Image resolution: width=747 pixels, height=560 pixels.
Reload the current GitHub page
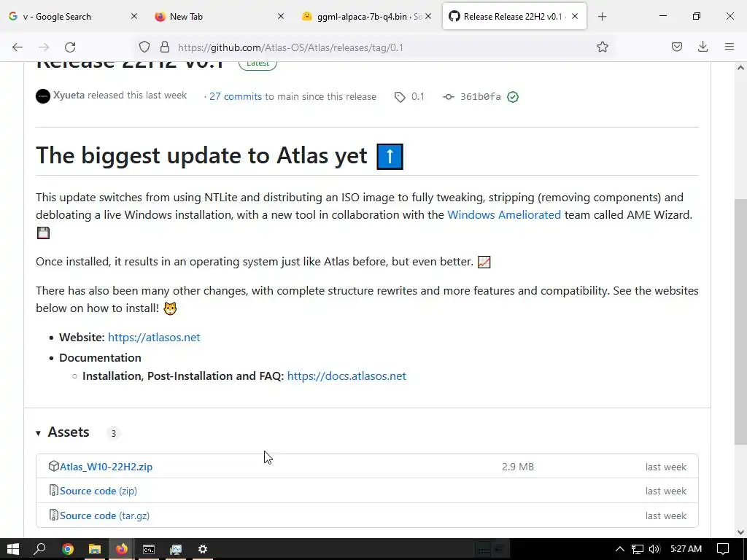pyautogui.click(x=70, y=47)
